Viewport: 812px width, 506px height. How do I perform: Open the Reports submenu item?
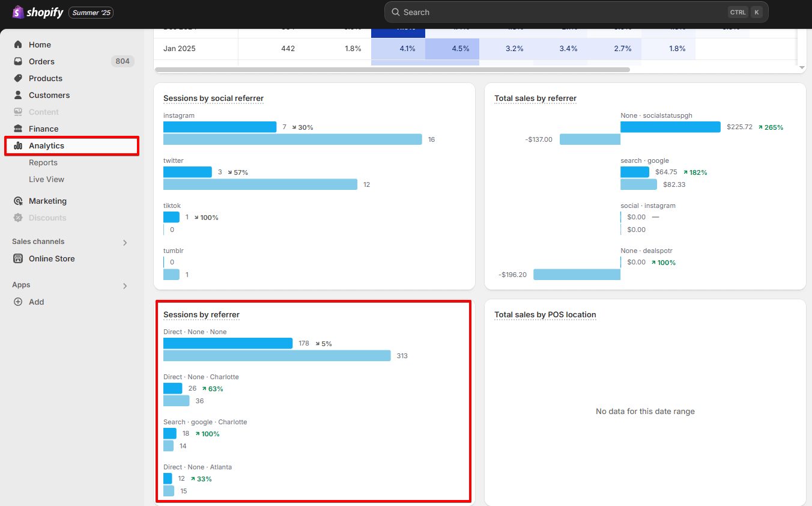[43, 162]
